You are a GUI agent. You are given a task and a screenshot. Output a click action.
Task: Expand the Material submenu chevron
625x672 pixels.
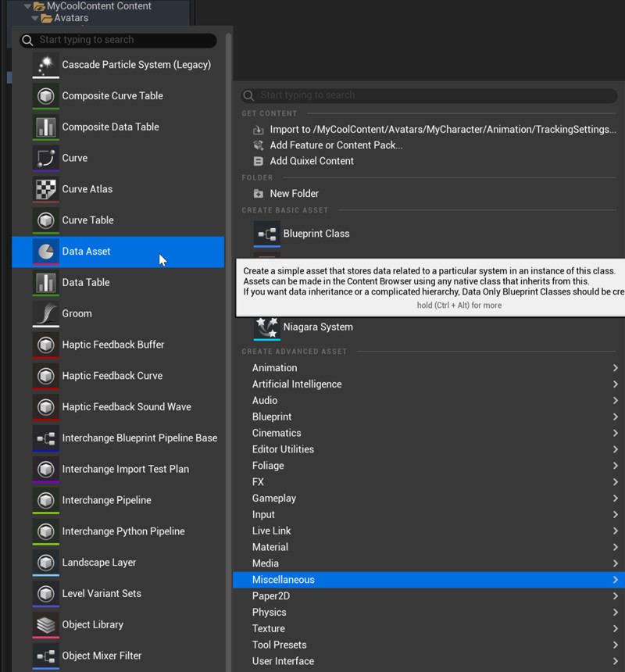point(615,547)
